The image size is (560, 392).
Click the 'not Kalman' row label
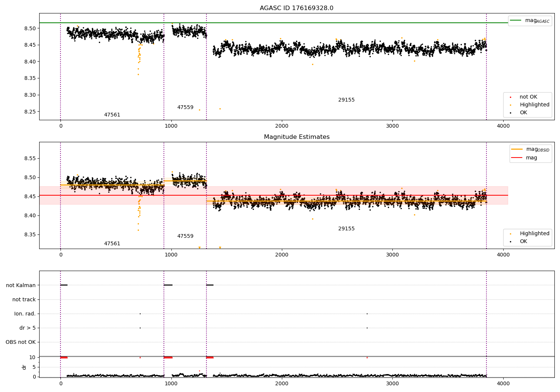[21, 285]
